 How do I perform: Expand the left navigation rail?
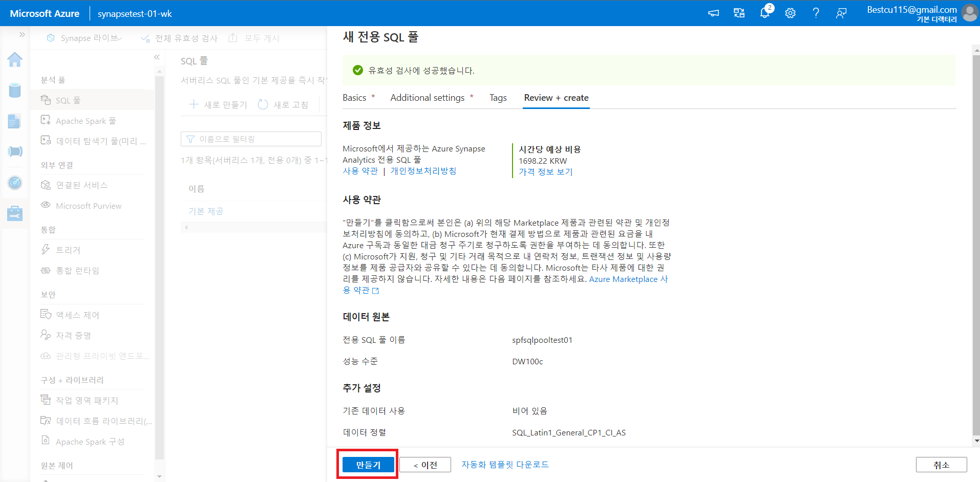click(x=22, y=35)
